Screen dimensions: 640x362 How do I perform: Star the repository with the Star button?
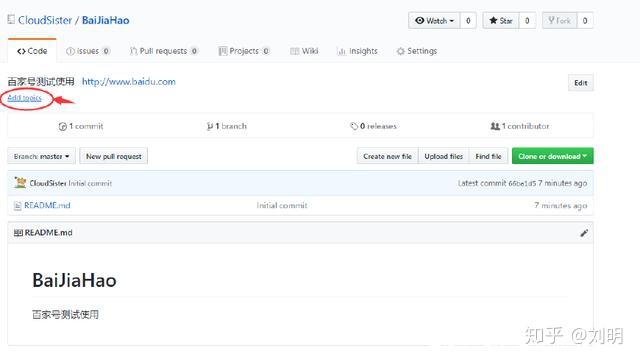pos(501,20)
